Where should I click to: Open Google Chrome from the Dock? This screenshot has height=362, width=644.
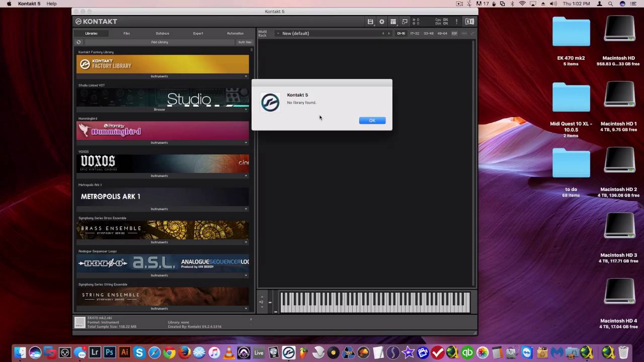(x=169, y=352)
